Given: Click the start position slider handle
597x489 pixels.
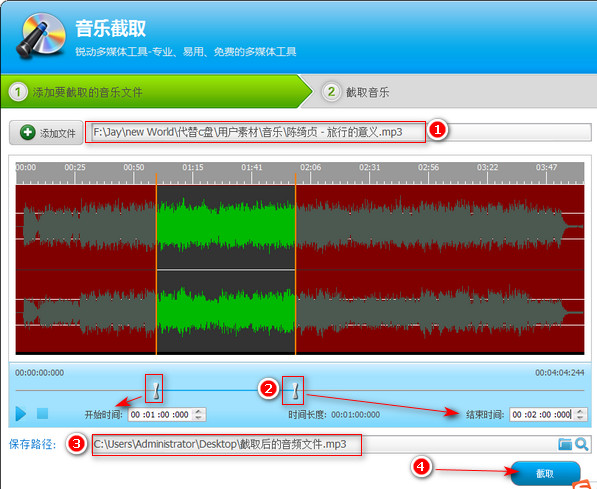Looking at the screenshot, I should 156,390.
